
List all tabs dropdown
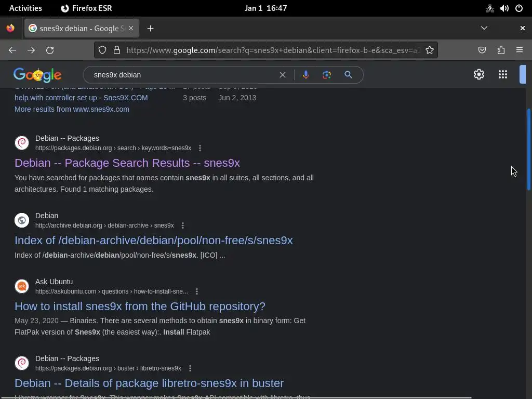coord(484,28)
